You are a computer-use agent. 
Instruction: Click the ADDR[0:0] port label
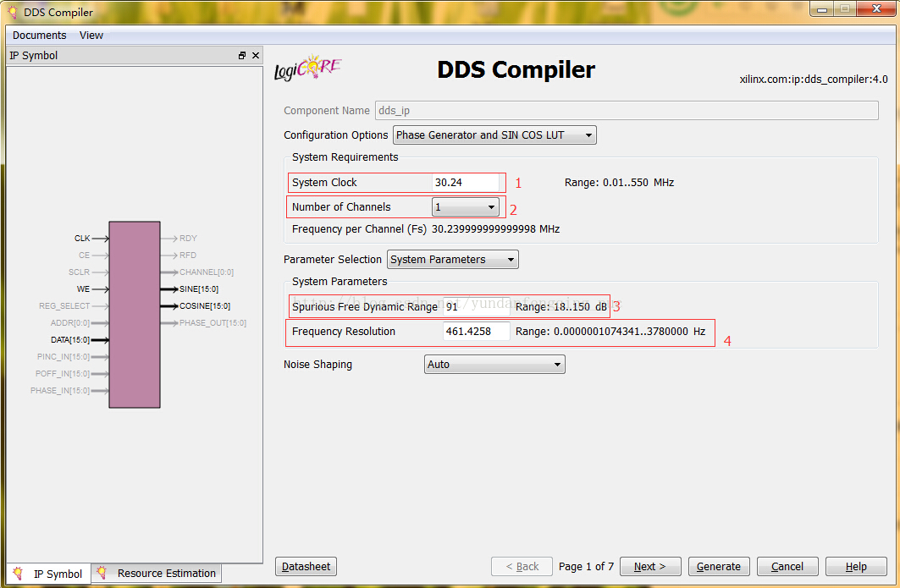tap(70, 323)
